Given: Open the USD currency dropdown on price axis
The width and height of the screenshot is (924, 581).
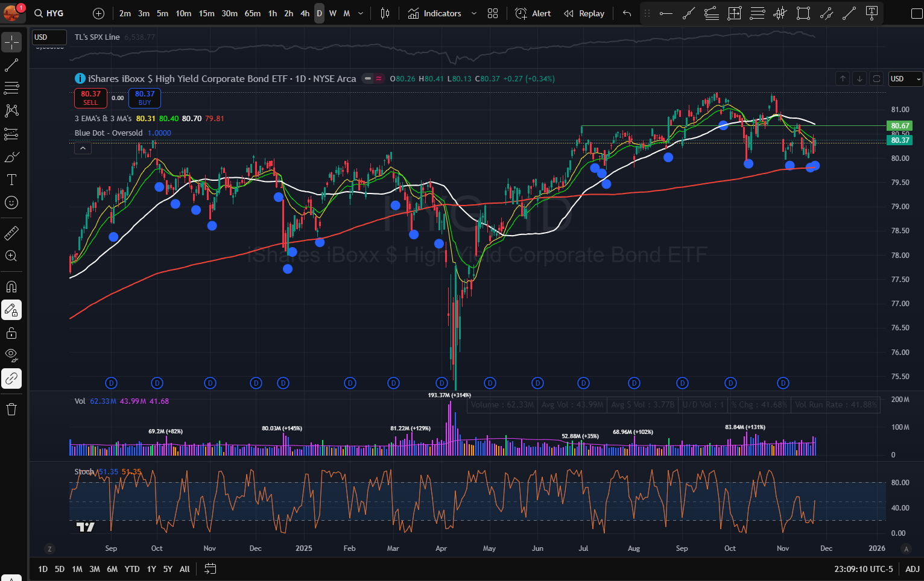Looking at the screenshot, I should (906, 79).
